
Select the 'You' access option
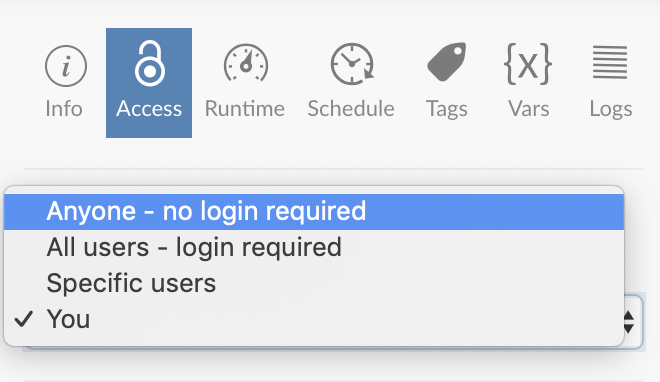pos(314,319)
